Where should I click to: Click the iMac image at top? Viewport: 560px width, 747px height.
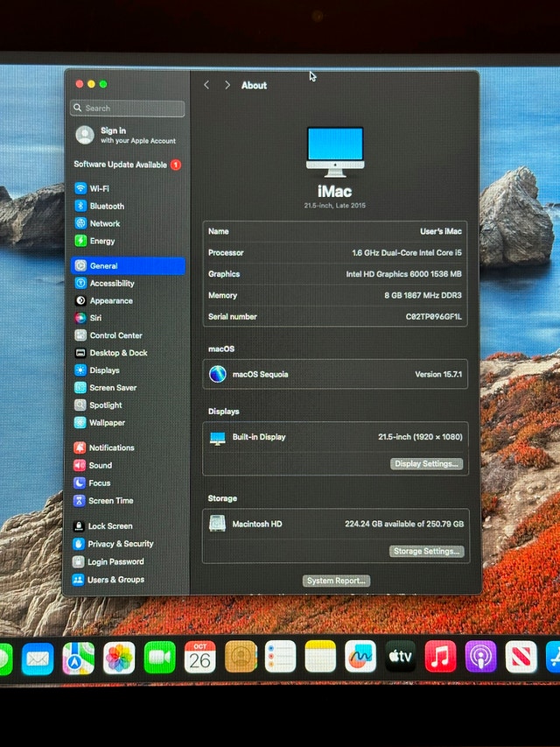335,152
